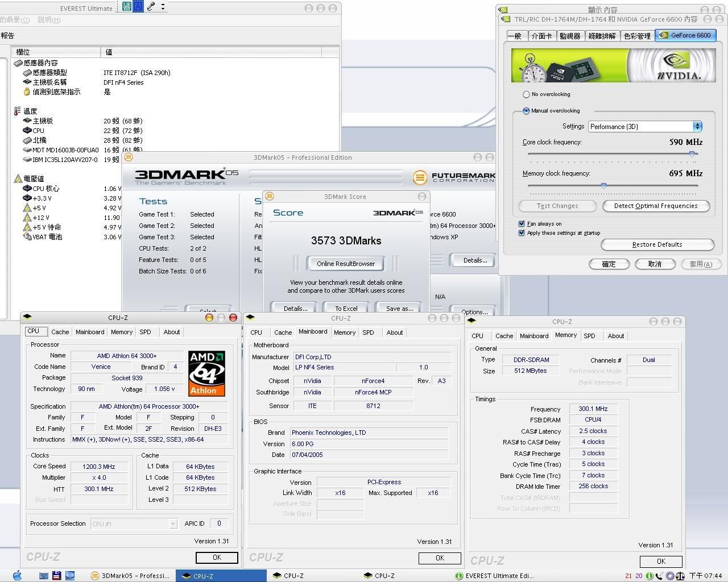Click the thermometer icon beside 溫度

tap(18, 111)
